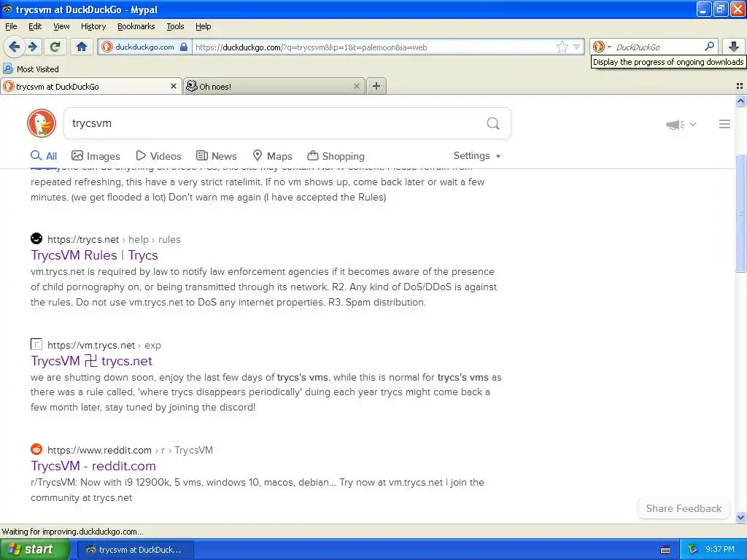Click the reddit result favicon
747x560 pixels.
click(36, 449)
